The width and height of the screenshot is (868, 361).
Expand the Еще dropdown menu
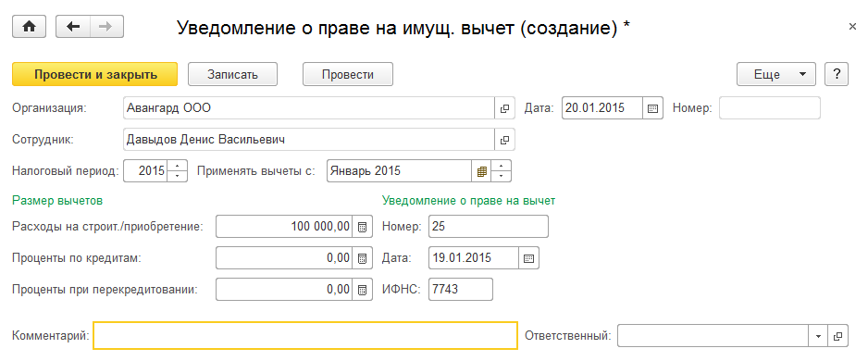[x=776, y=74]
